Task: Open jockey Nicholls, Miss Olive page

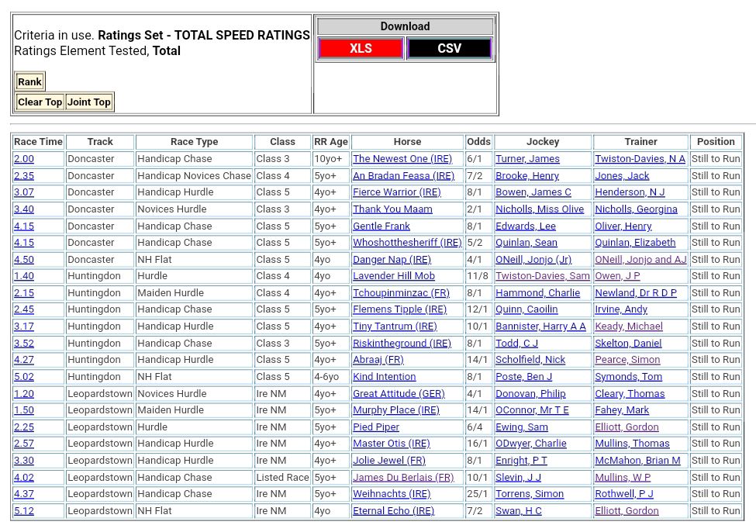Action: 540,209
